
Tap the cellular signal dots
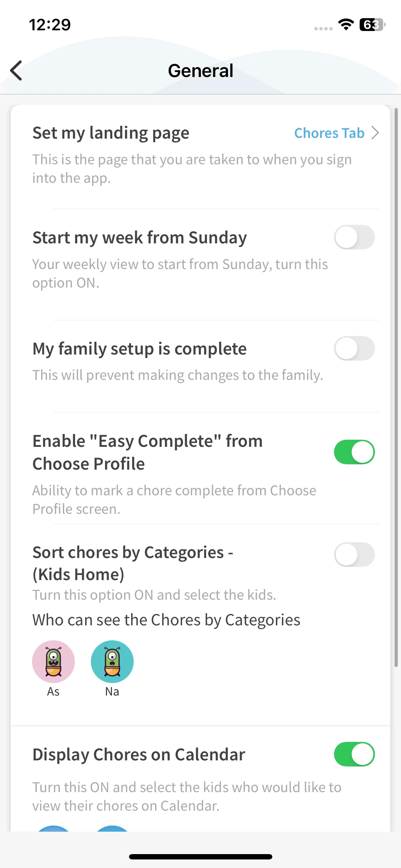pos(323,29)
